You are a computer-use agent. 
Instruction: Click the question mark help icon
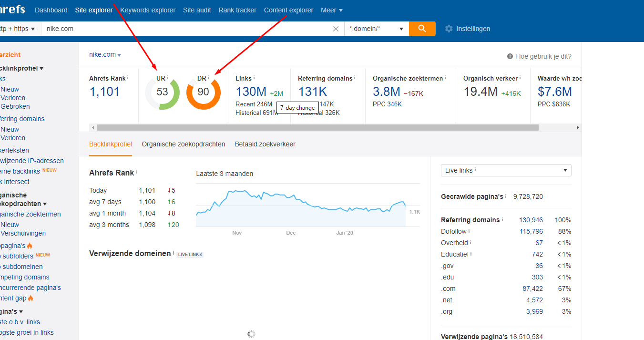point(510,56)
